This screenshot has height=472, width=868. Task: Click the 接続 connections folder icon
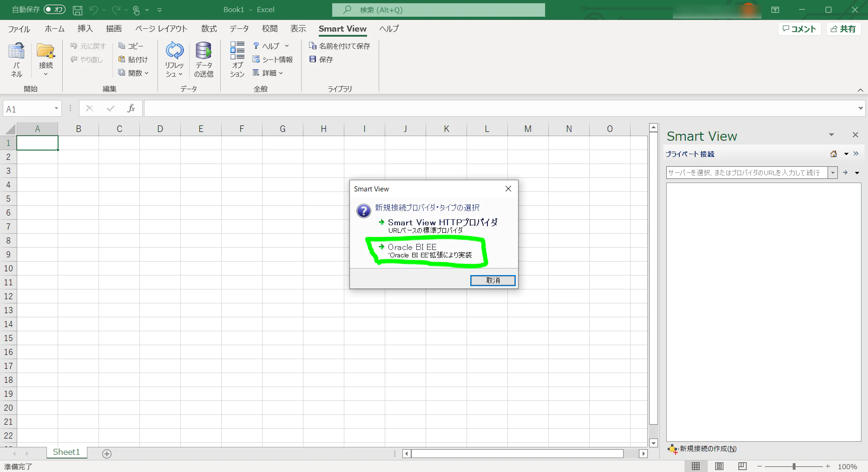[x=46, y=51]
